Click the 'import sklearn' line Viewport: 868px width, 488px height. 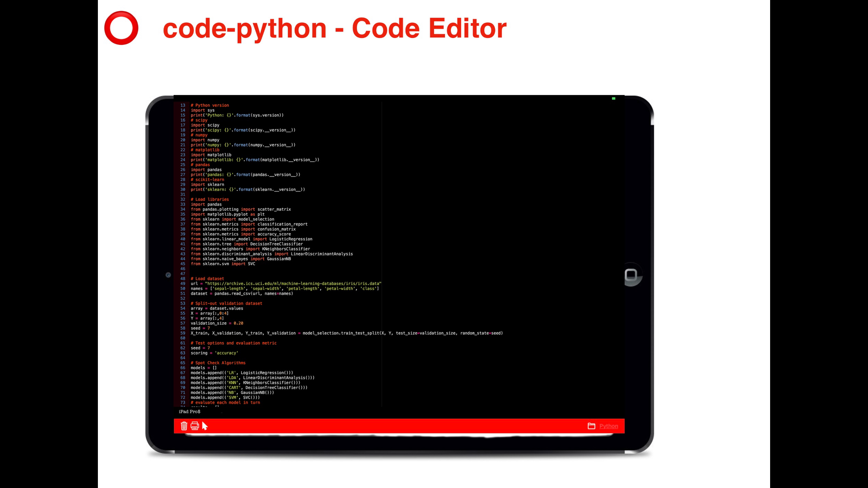(207, 185)
